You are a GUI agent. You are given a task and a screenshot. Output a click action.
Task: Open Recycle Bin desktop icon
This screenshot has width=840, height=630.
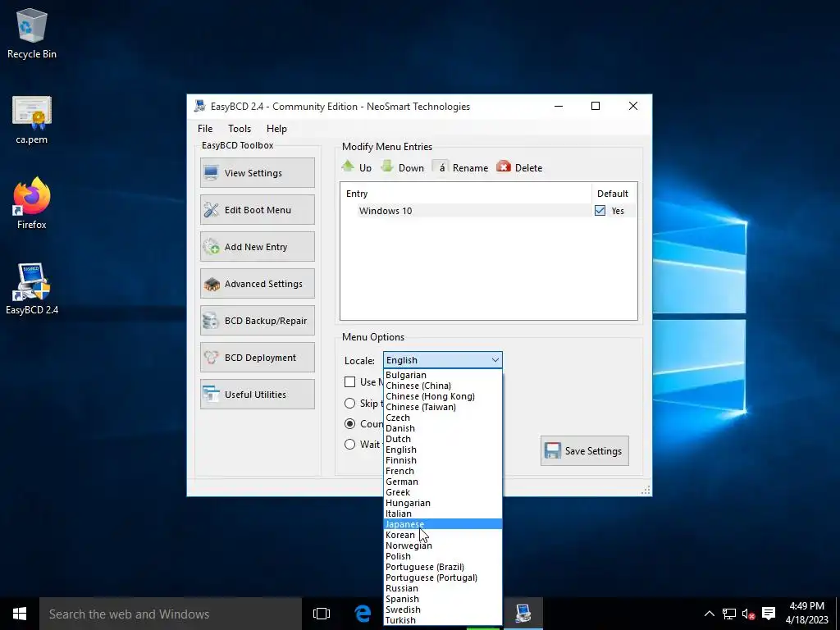click(x=32, y=33)
